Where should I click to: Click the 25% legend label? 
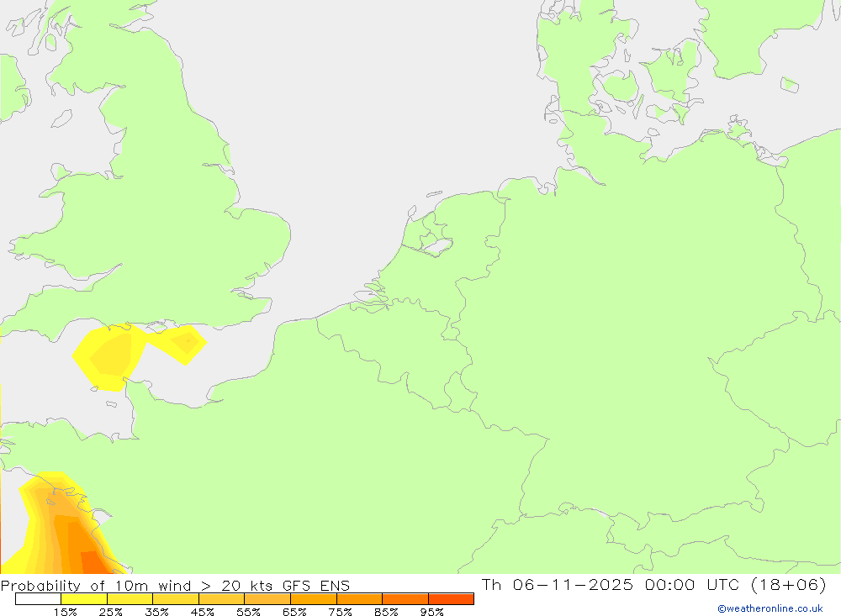click(x=110, y=612)
